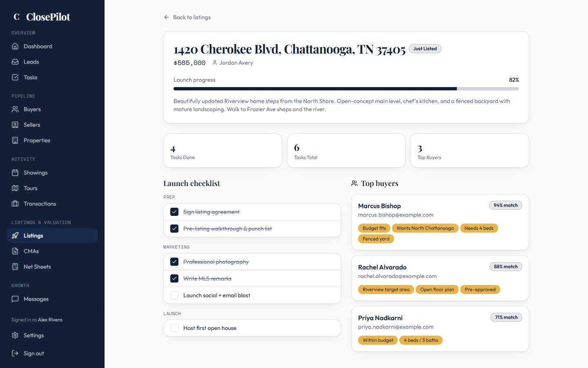Navigate to Showings
The image size is (588, 368).
[52, 173]
